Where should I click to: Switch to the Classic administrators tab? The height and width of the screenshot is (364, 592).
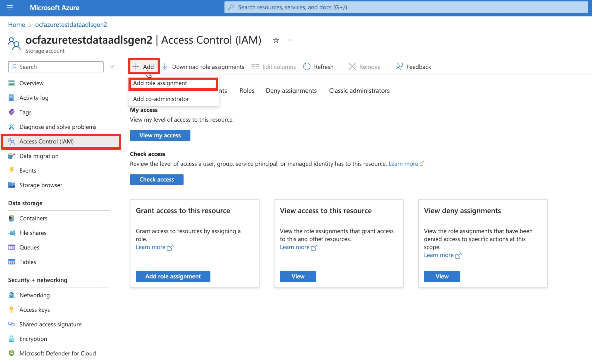click(359, 91)
